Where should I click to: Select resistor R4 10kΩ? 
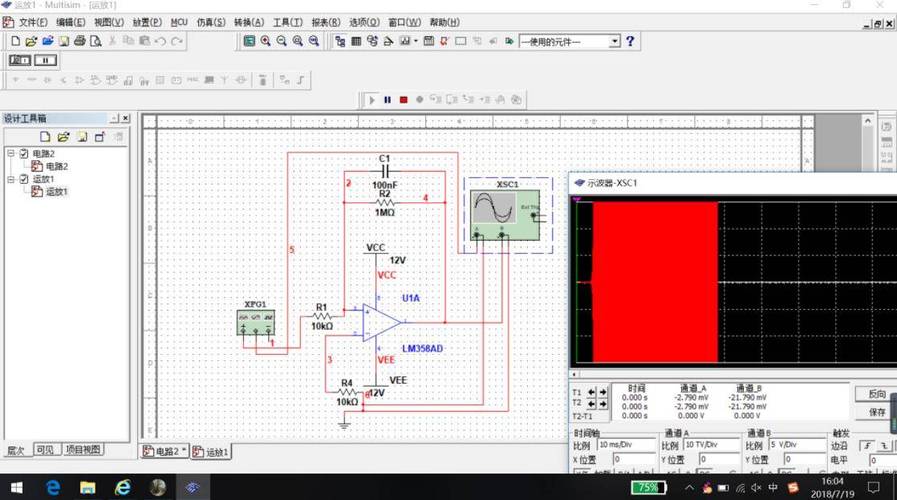347,392
